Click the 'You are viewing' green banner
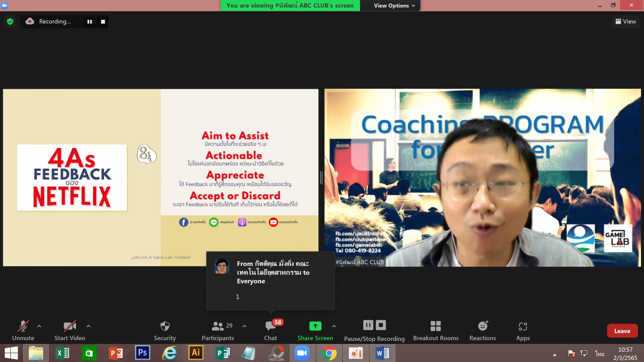The height and width of the screenshot is (362, 644). [290, 5]
